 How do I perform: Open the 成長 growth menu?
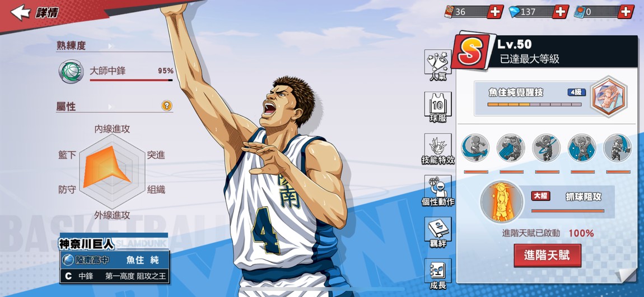(x=438, y=275)
